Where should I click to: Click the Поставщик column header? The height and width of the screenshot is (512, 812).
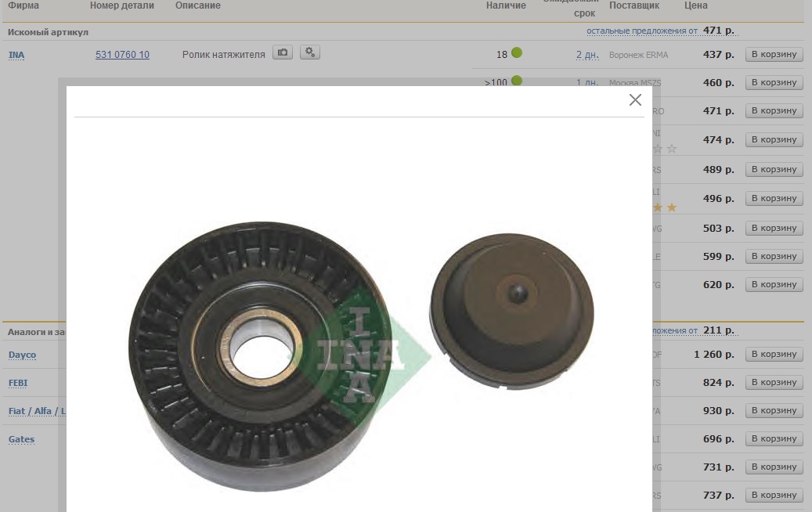634,5
